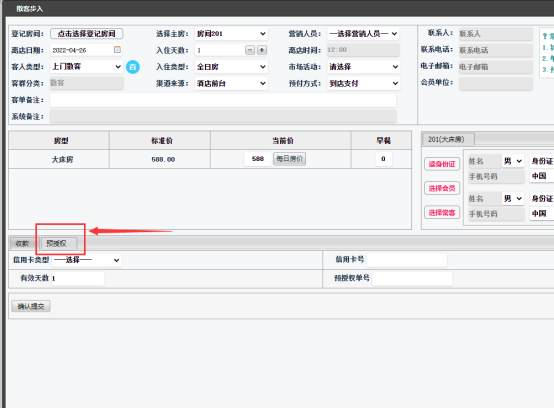Click the 确认提交 button
The height and width of the screenshot is (409, 554).
point(31,306)
